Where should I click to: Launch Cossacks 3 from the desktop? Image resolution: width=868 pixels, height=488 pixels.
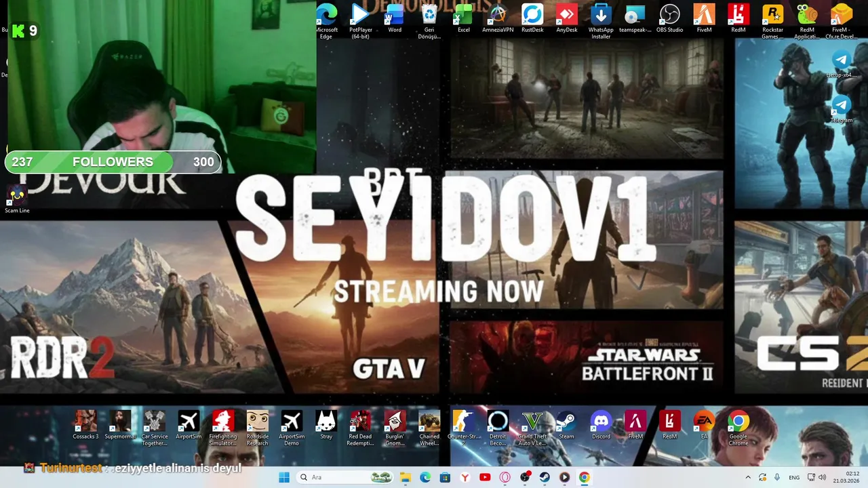click(85, 425)
